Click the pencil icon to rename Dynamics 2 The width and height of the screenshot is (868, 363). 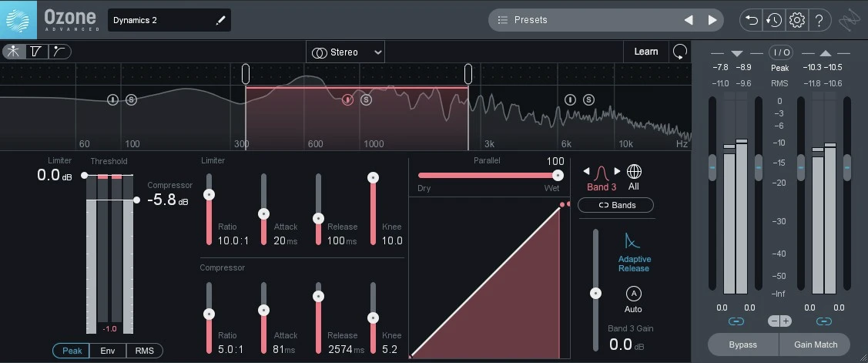[222, 20]
